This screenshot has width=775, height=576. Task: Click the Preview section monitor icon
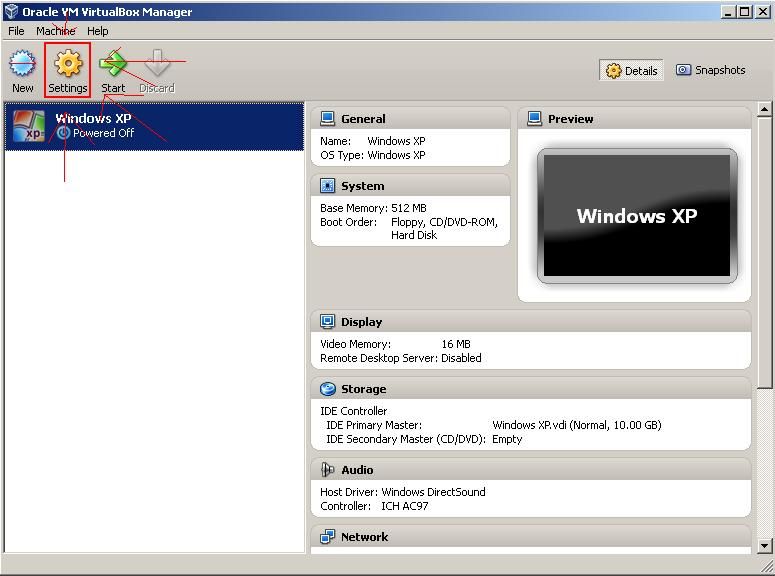pos(534,119)
